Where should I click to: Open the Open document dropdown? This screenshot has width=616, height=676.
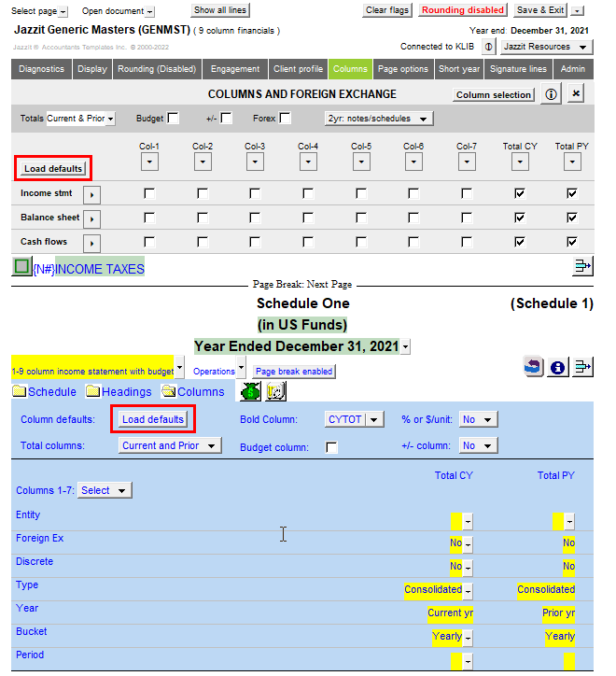[149, 11]
